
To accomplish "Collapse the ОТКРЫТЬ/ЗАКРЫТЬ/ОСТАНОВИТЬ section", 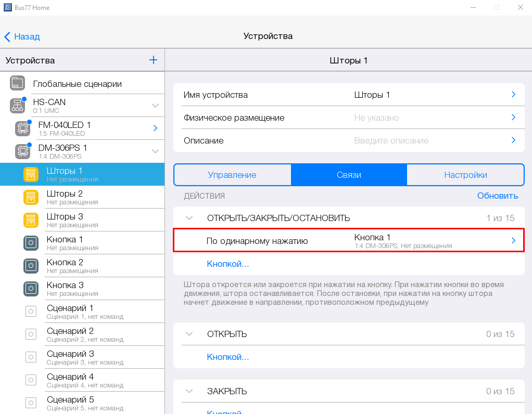I will [189, 218].
